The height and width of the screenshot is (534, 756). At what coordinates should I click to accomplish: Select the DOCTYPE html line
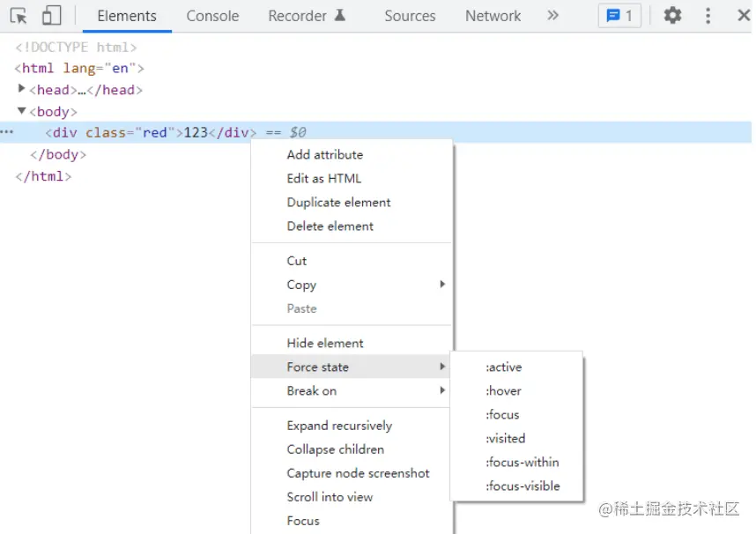[76, 48]
